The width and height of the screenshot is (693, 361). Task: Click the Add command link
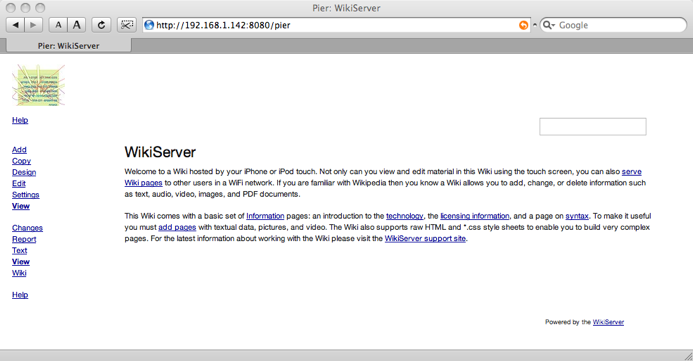[19, 150]
